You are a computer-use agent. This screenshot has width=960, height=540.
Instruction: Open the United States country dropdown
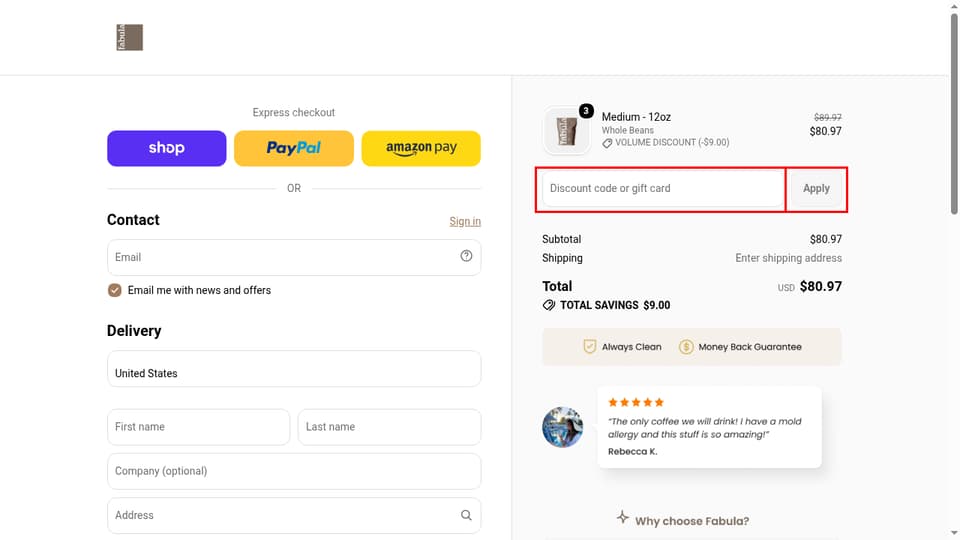[294, 369]
